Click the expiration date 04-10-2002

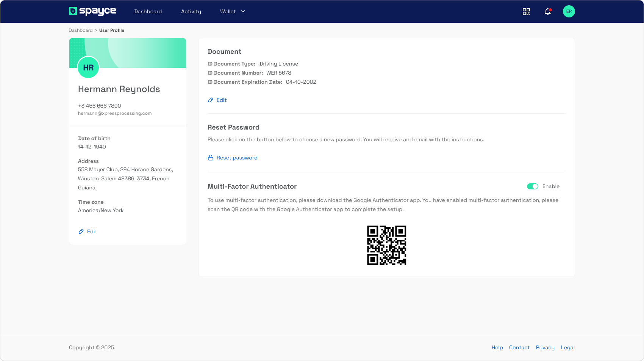click(x=301, y=82)
